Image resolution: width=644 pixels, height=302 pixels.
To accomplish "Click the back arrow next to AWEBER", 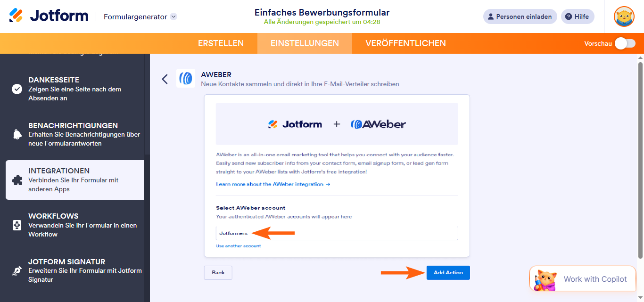I will click(165, 79).
